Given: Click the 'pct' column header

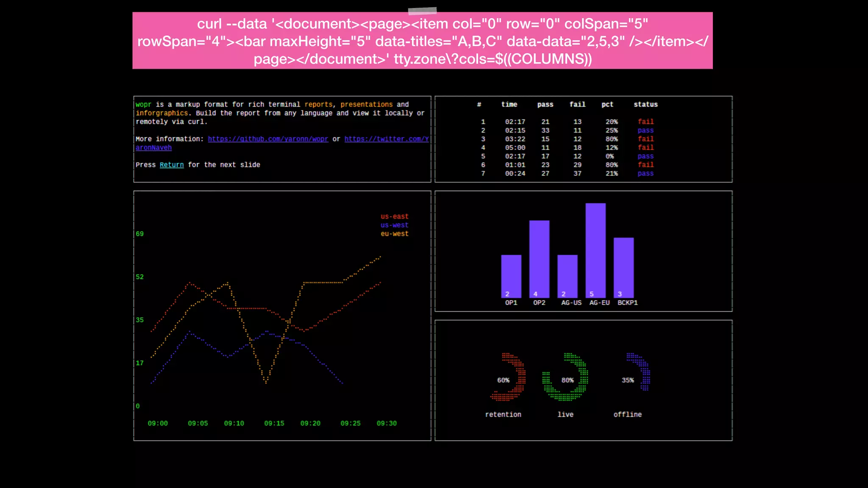Looking at the screenshot, I should coord(607,105).
